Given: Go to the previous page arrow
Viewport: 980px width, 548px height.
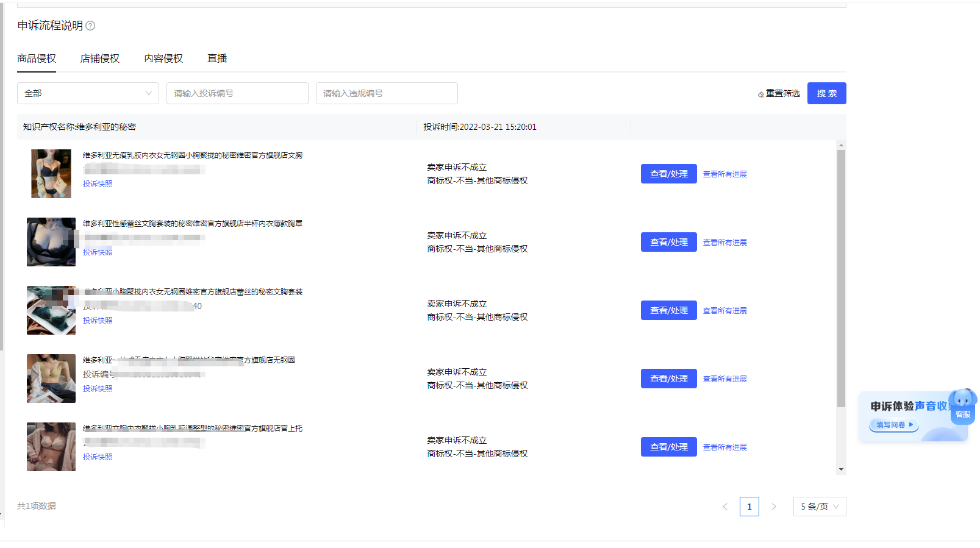Looking at the screenshot, I should tap(725, 507).
